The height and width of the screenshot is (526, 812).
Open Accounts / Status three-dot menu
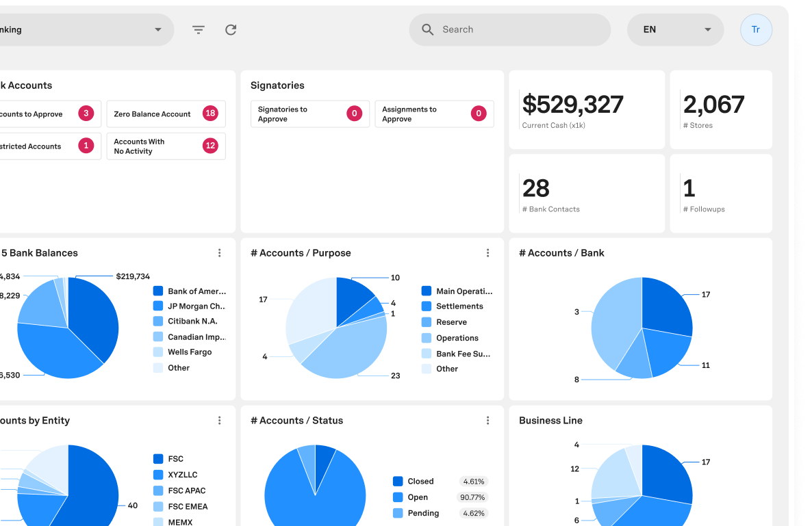point(488,421)
